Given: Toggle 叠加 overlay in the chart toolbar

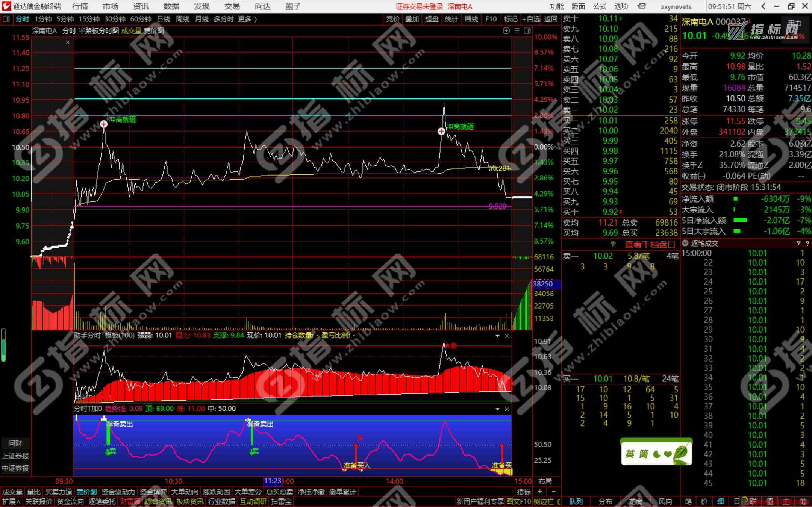Looking at the screenshot, I should coord(412,19).
